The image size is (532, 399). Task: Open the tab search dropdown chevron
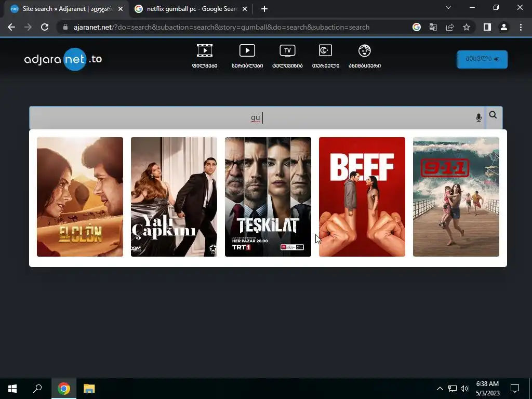pos(448,7)
